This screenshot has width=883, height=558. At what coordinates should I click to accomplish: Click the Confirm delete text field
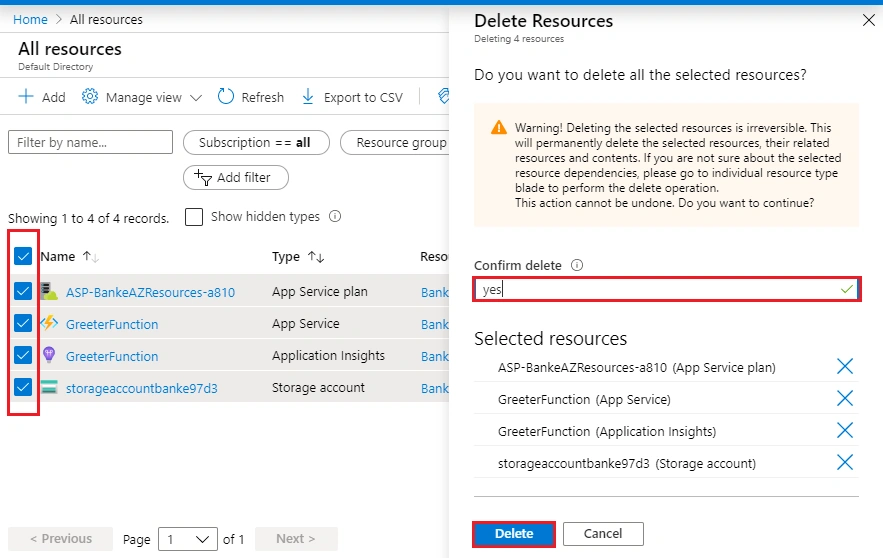tap(667, 289)
